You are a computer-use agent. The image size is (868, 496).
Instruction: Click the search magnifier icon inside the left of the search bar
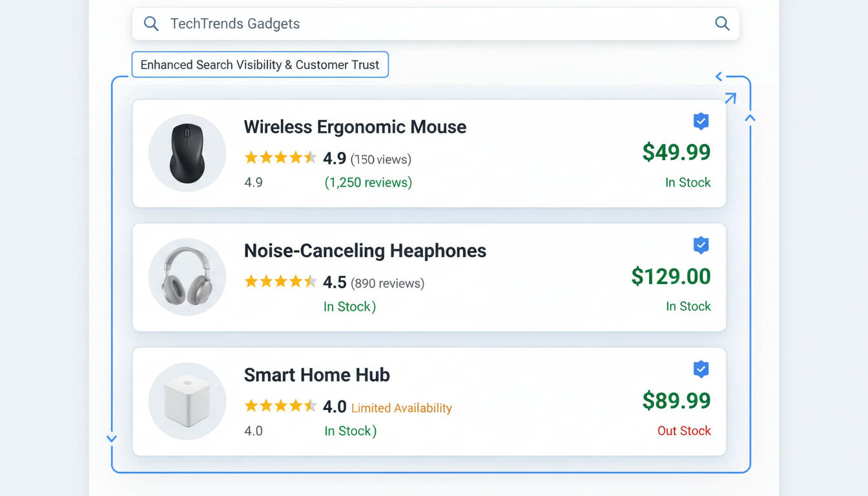tap(150, 23)
